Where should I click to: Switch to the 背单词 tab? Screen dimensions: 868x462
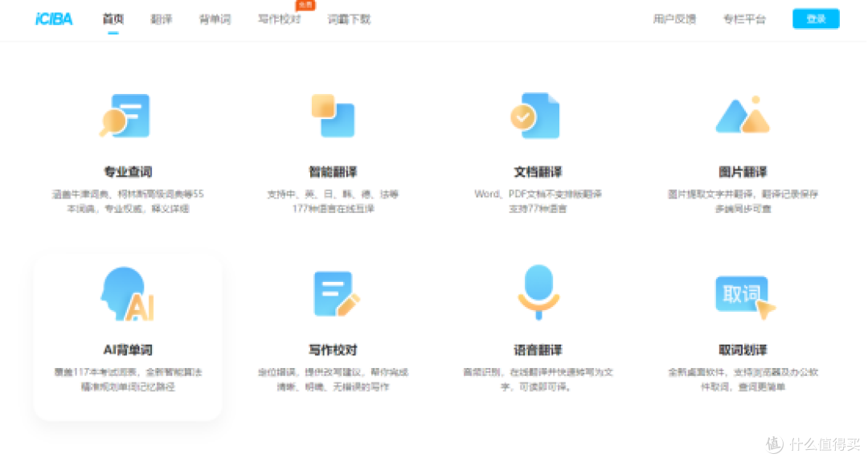pyautogui.click(x=215, y=19)
